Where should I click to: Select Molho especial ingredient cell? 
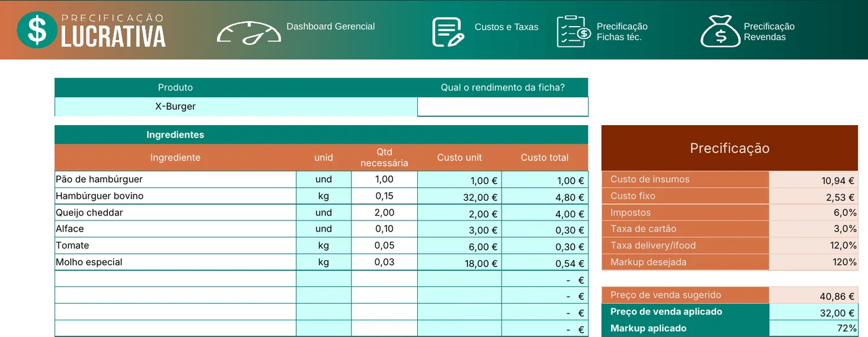tap(175, 262)
